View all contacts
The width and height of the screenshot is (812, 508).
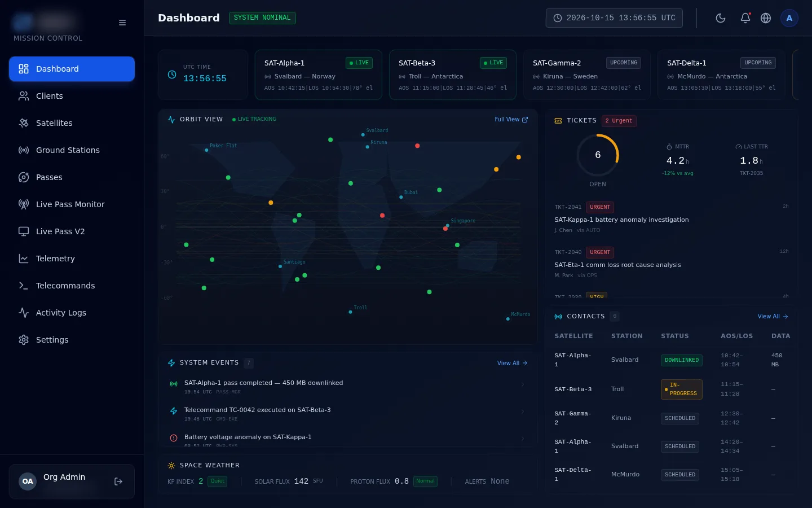[x=773, y=317]
